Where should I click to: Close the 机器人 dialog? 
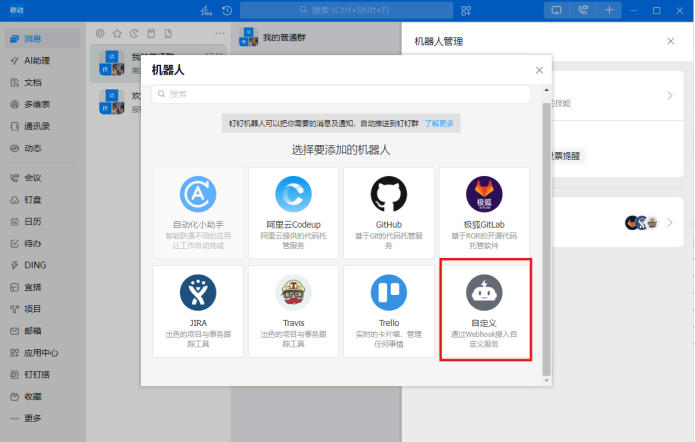[539, 70]
